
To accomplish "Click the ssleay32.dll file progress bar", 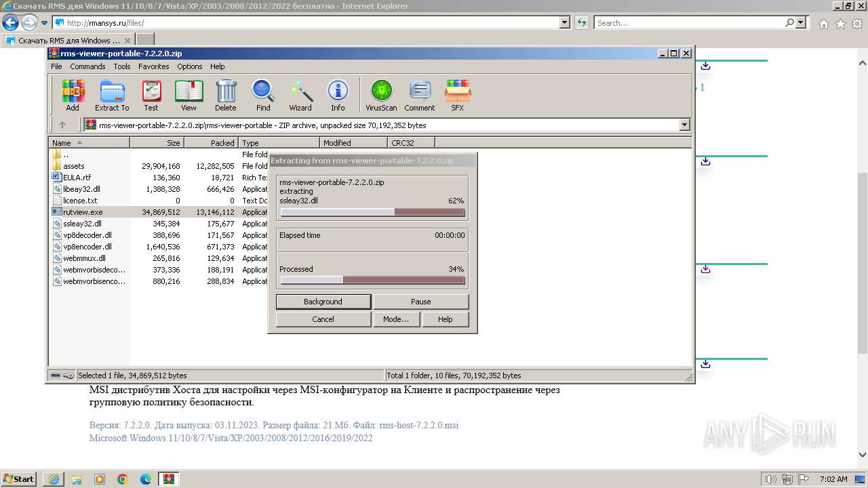I will pyautogui.click(x=372, y=212).
